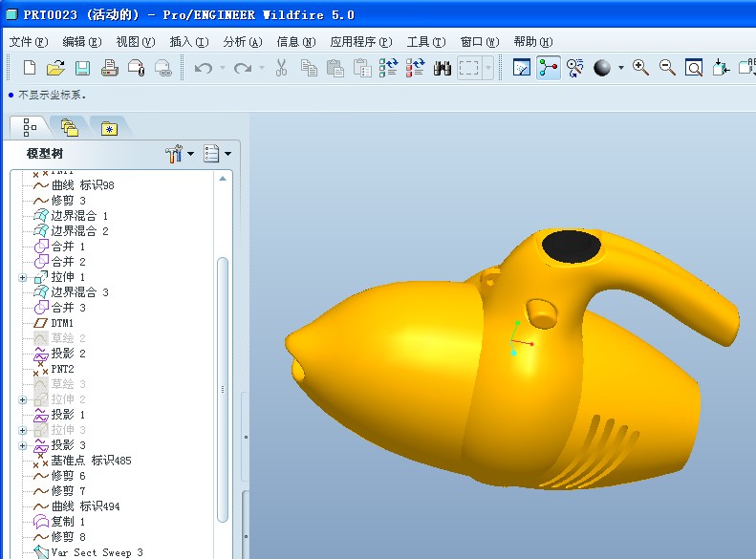Open the 窗口(W) menu
The width and height of the screenshot is (756, 559).
[480, 42]
